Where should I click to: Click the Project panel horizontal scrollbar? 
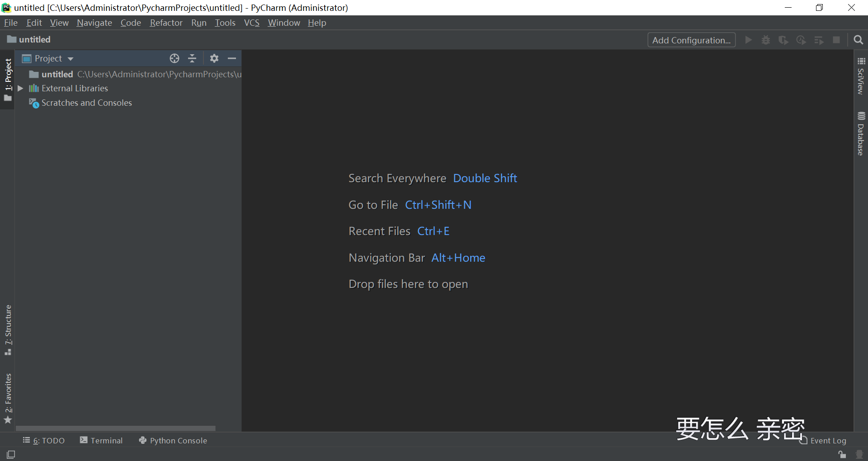click(x=116, y=428)
